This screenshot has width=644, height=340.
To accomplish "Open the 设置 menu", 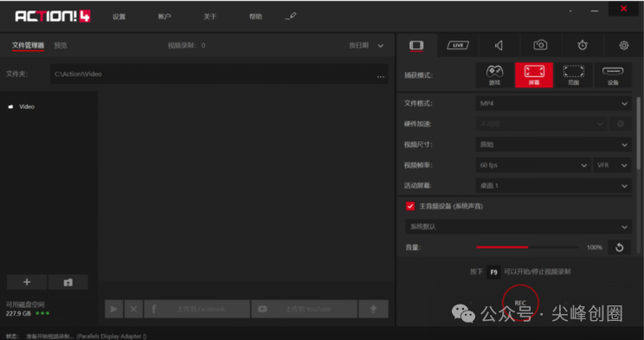I will point(119,16).
